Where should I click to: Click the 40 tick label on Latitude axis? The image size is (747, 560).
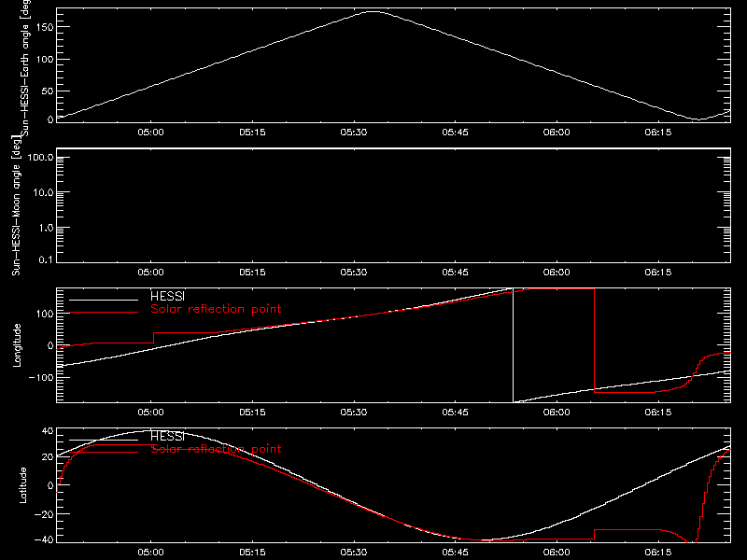(x=48, y=431)
